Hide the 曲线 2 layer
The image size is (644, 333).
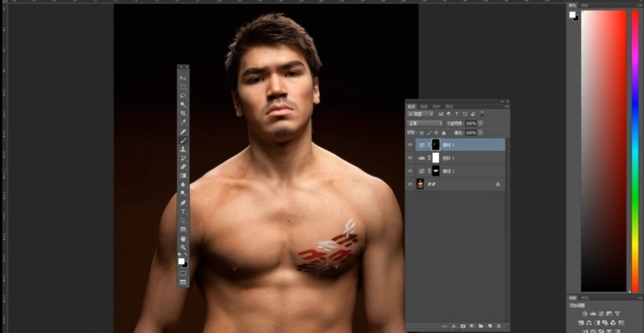coord(410,145)
